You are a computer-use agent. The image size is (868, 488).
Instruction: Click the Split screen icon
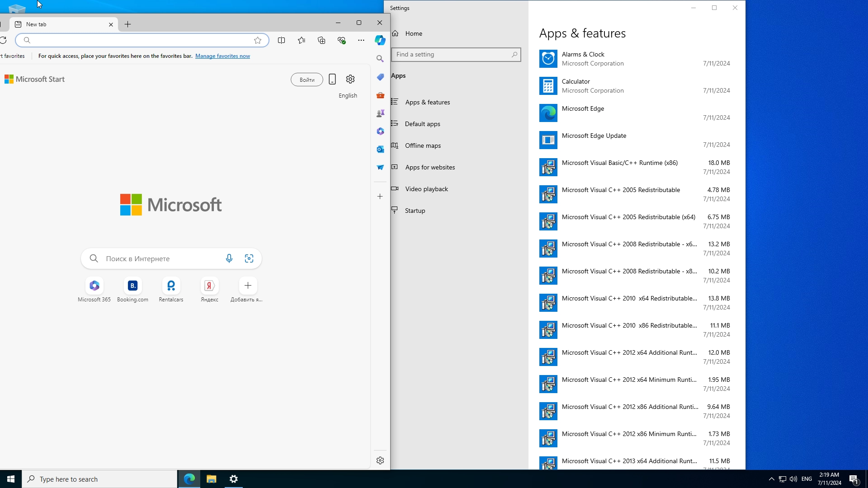[281, 40]
